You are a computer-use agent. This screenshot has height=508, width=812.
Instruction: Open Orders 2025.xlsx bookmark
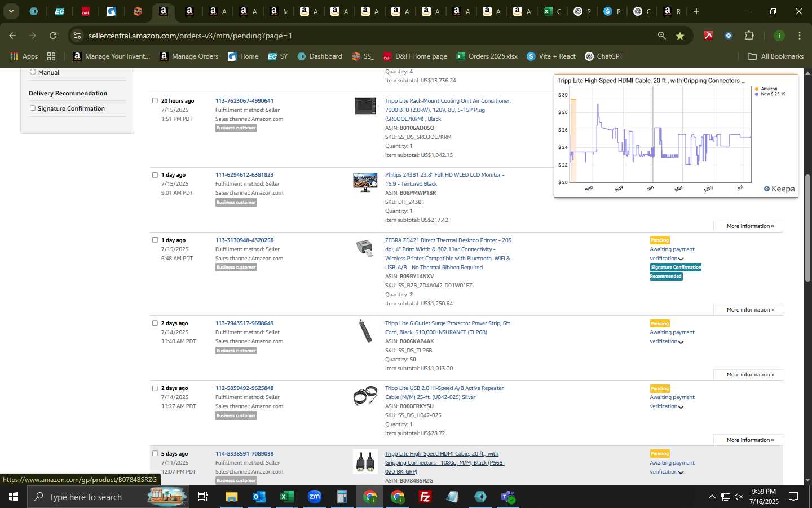tap(487, 56)
